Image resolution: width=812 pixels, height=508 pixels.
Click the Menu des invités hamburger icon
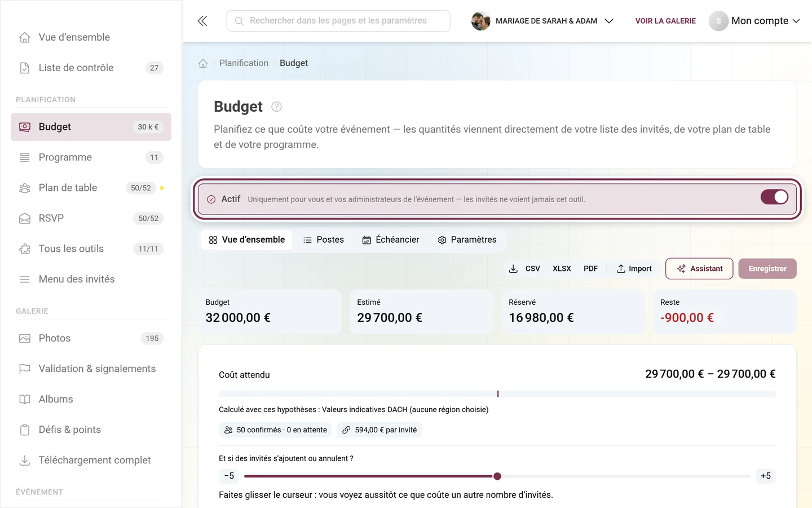click(25, 279)
